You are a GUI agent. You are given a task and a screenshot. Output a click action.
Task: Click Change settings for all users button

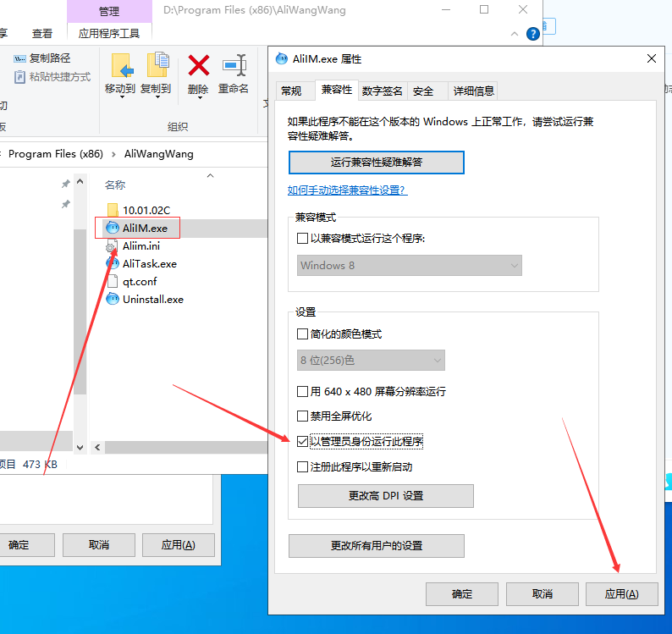377,546
